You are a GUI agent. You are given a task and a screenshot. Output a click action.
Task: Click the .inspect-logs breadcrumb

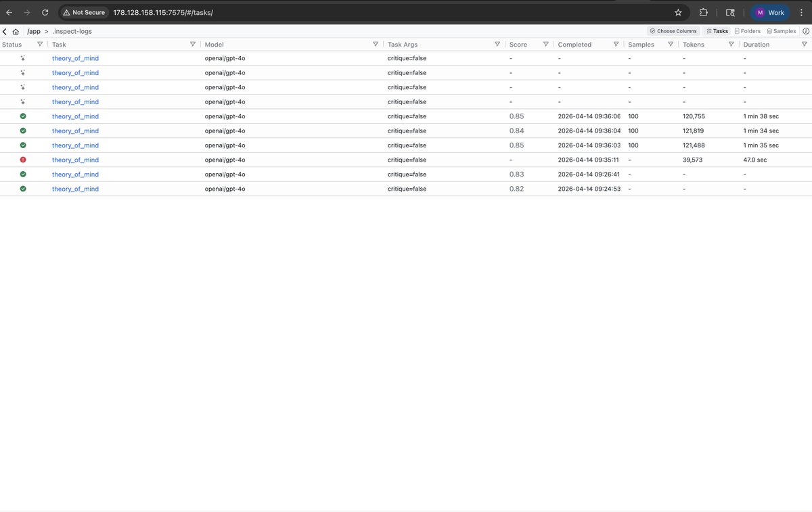point(72,31)
